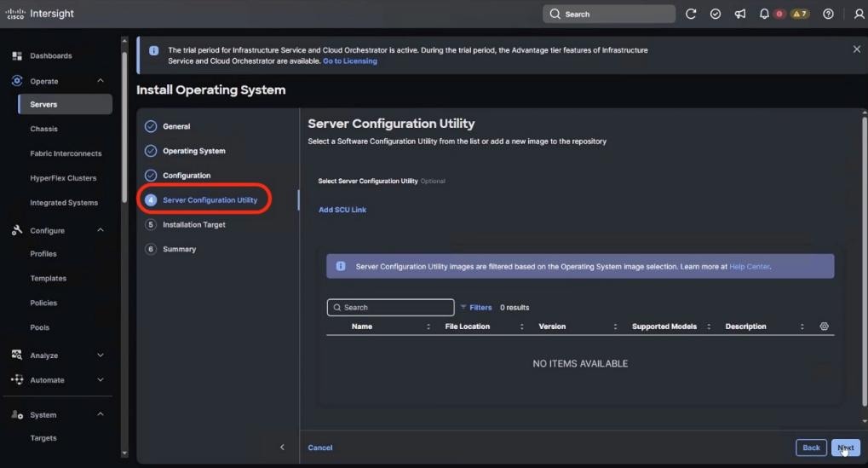Focus the SCU table Search field

point(390,308)
